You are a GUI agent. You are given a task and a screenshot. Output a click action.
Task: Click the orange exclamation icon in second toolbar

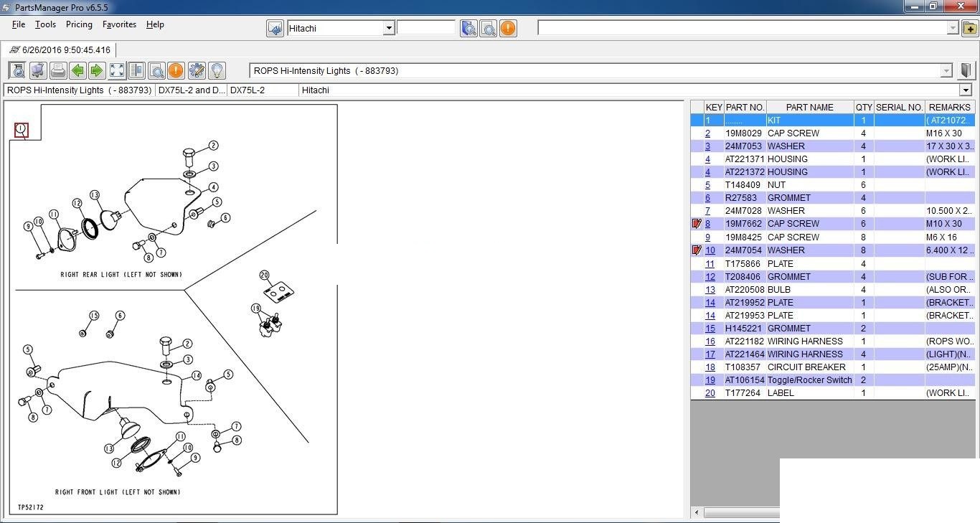pyautogui.click(x=176, y=70)
